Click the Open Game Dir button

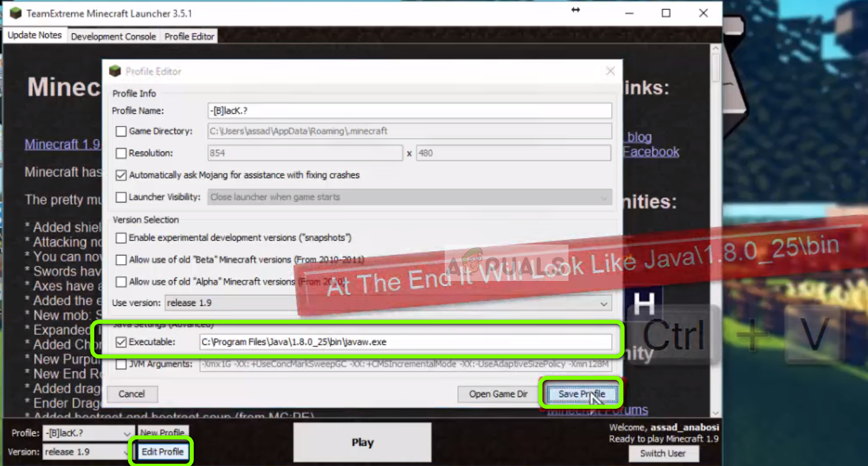coord(498,394)
